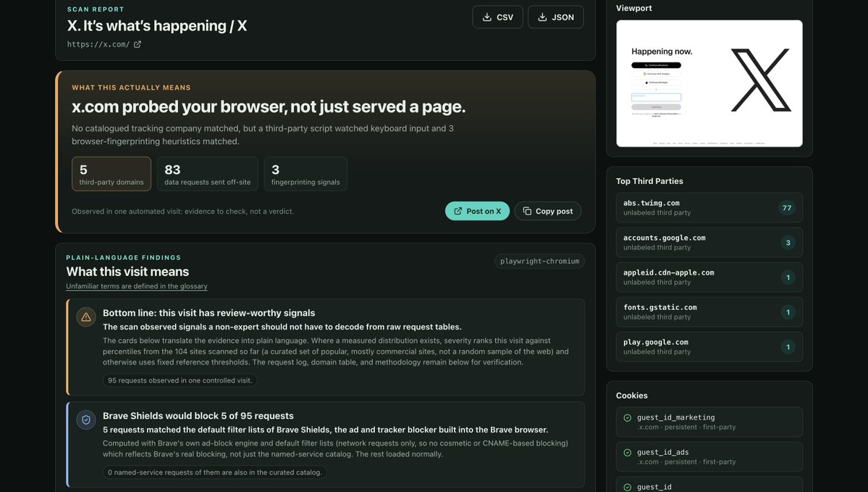Click the check icon beside the guest_id cookie
This screenshot has height=492, width=868.
pyautogui.click(x=627, y=488)
